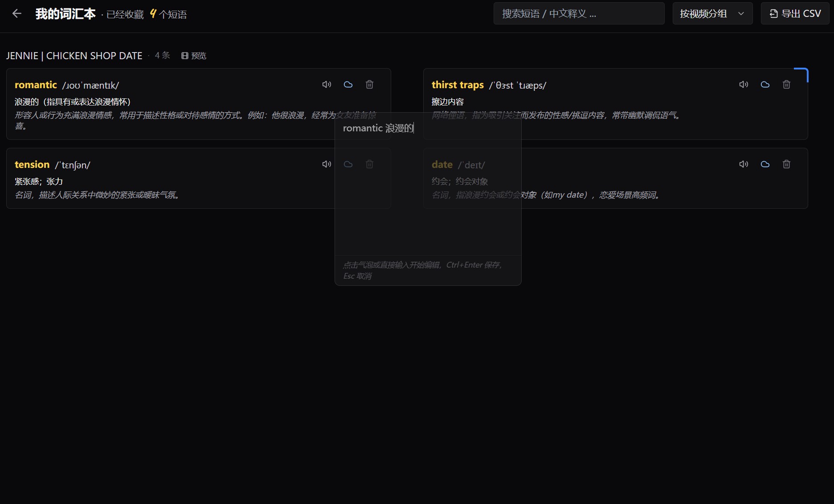Click the /ˈtɛnʃən/ phonetic text
This screenshot has height=504, width=834.
tap(73, 165)
